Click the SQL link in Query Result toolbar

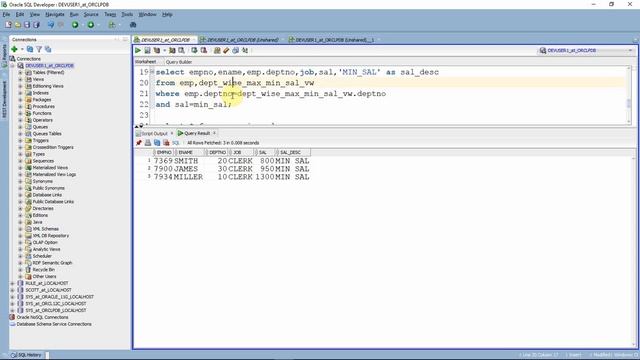pos(176,143)
